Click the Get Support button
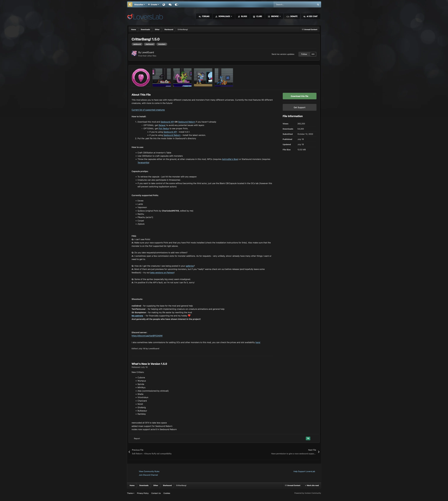The width and height of the screenshot is (448, 501). [x=299, y=107]
